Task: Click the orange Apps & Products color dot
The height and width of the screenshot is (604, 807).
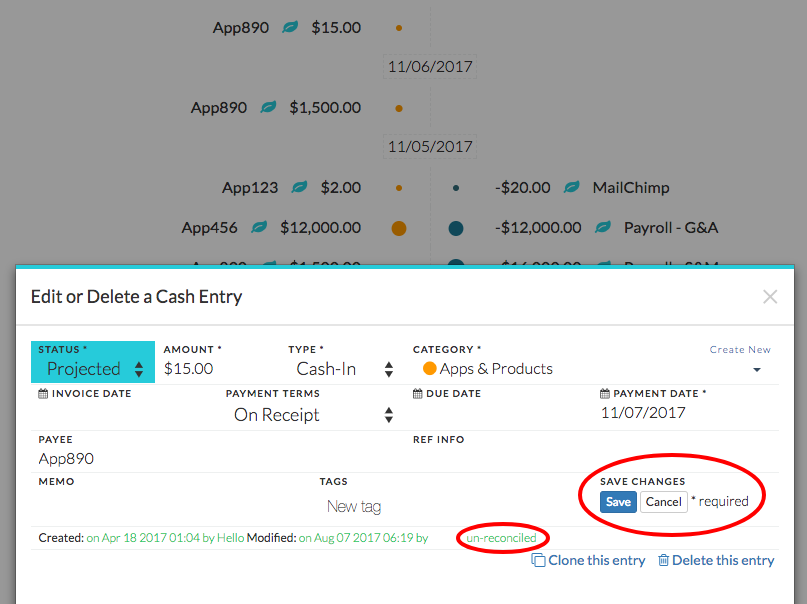Action: pos(429,368)
